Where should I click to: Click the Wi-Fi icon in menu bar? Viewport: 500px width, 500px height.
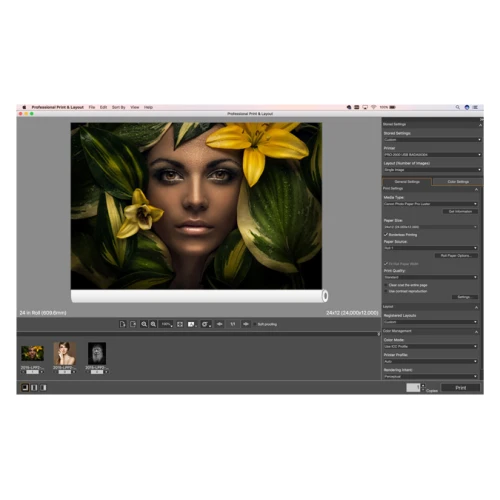pyautogui.click(x=374, y=107)
